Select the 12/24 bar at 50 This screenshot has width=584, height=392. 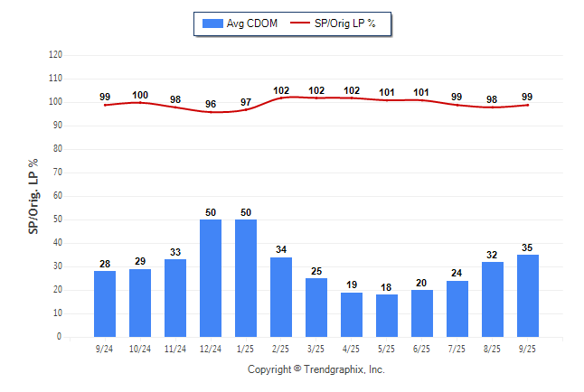(x=211, y=278)
